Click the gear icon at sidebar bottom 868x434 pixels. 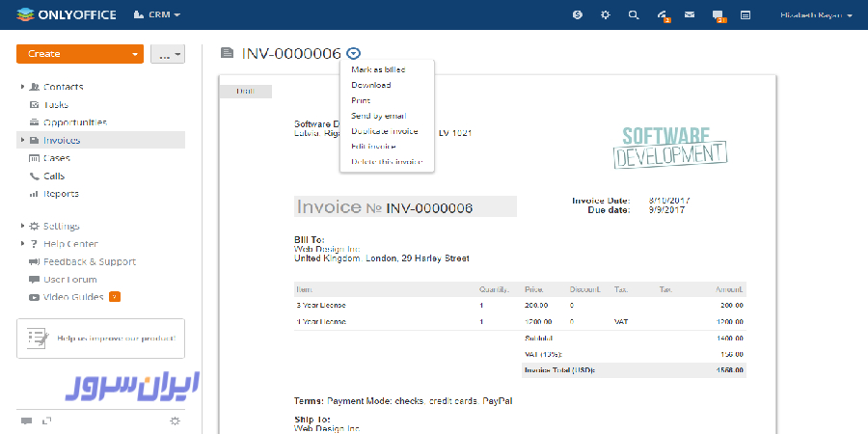(x=175, y=420)
